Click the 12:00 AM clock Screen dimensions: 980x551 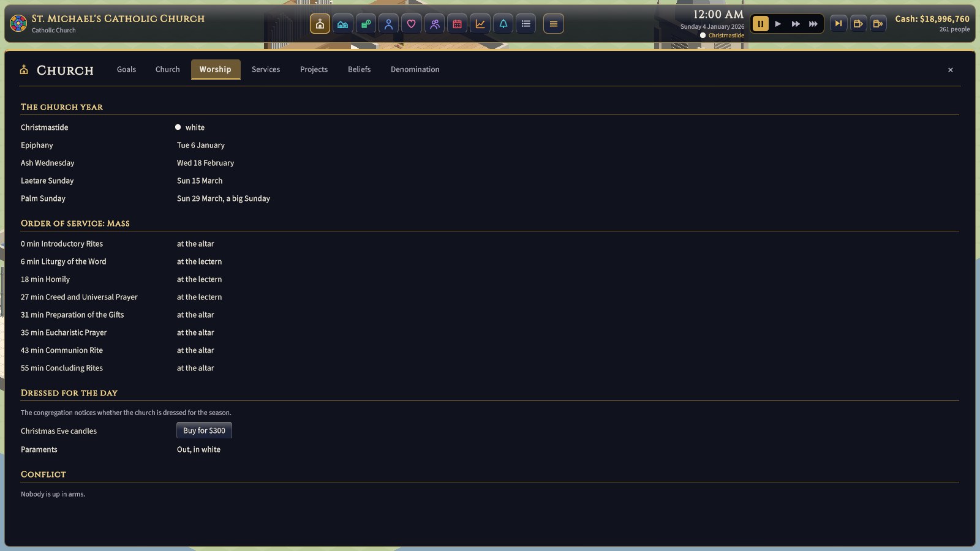pyautogui.click(x=718, y=15)
